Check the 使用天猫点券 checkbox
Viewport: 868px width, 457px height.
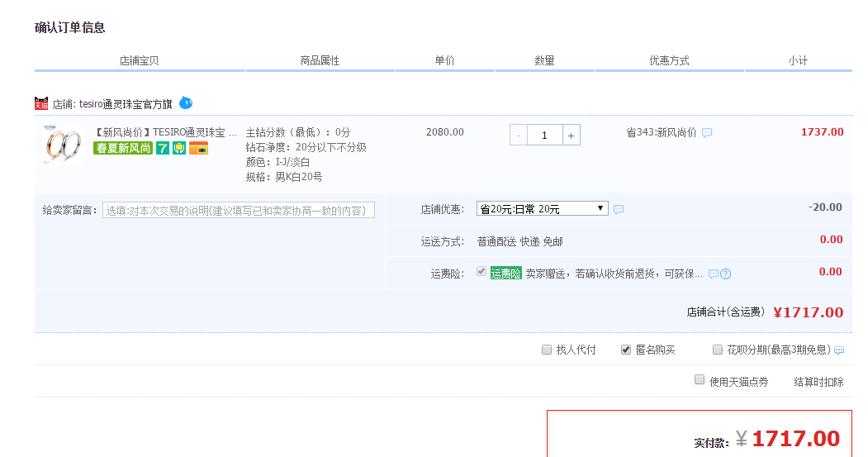[700, 379]
